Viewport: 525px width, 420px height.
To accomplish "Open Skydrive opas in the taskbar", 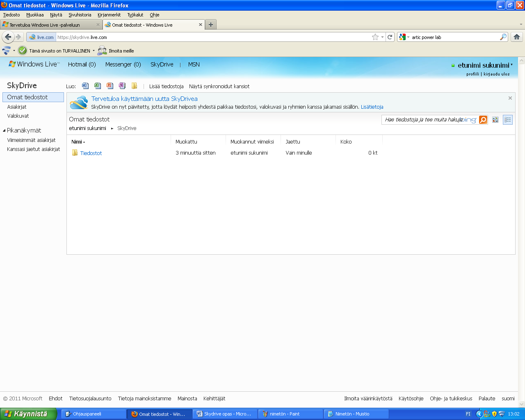I will [225, 414].
